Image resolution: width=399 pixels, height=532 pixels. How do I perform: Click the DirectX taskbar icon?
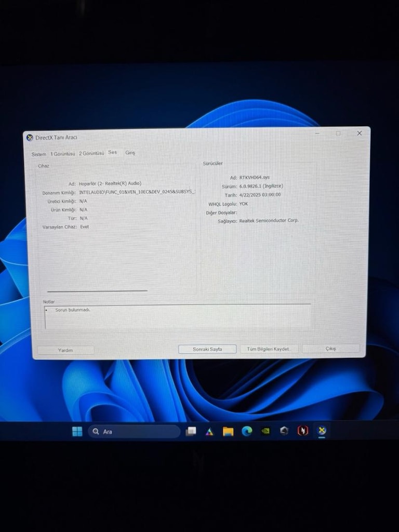[322, 430]
